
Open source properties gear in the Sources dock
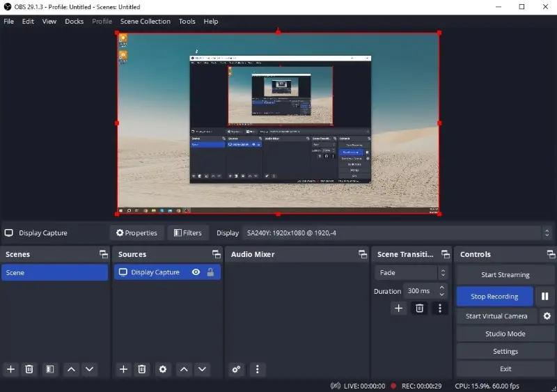163,369
